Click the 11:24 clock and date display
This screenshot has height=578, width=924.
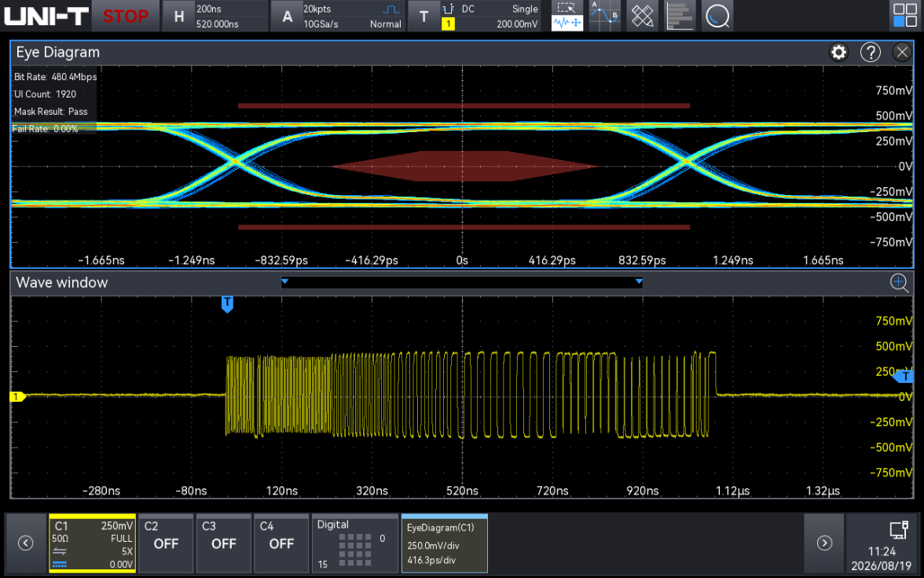(x=882, y=558)
